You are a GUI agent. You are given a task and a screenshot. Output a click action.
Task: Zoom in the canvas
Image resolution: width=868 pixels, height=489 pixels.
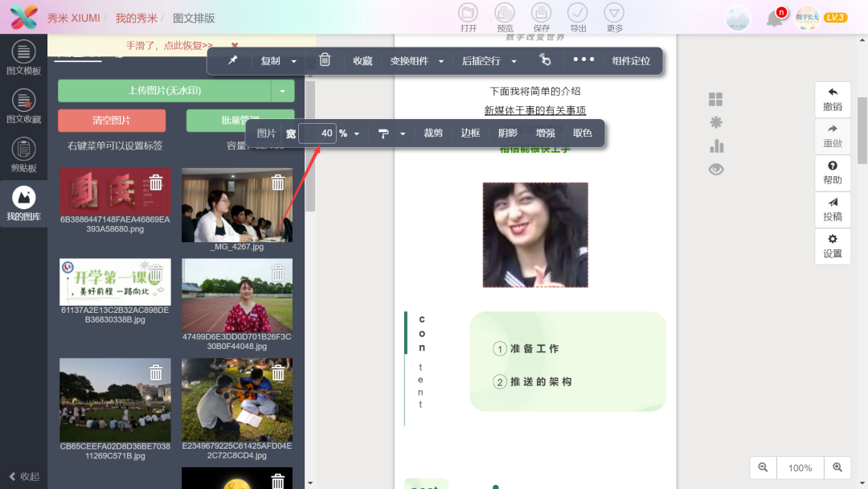tap(837, 467)
